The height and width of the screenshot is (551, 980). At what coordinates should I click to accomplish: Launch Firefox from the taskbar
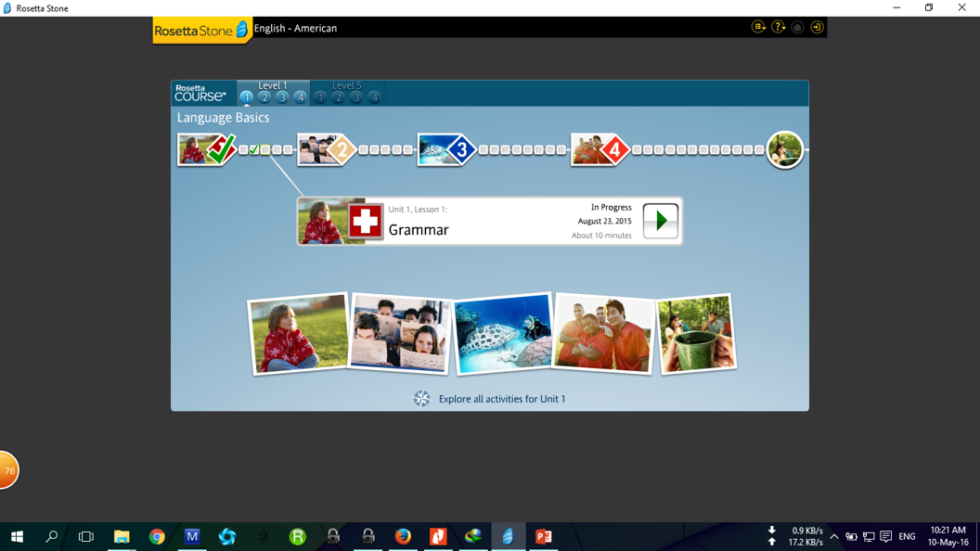pyautogui.click(x=403, y=537)
